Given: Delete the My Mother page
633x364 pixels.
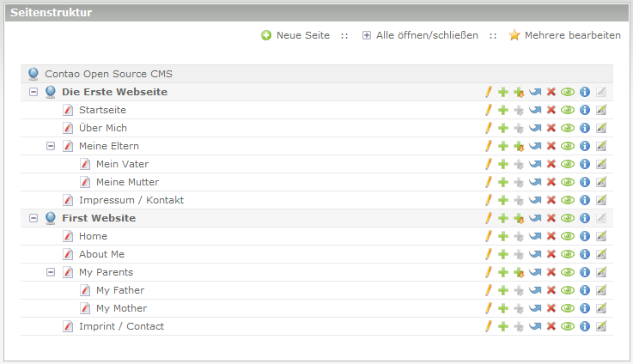Looking at the screenshot, I should click(551, 308).
